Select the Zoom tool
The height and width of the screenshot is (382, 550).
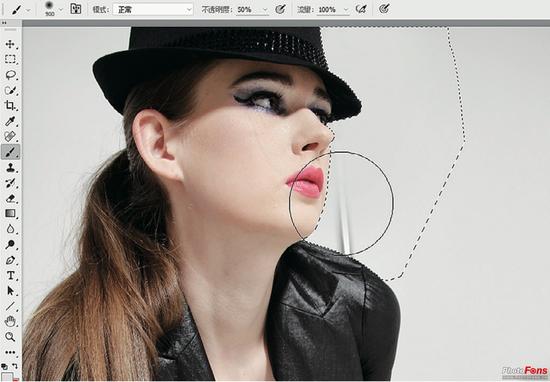coord(10,337)
